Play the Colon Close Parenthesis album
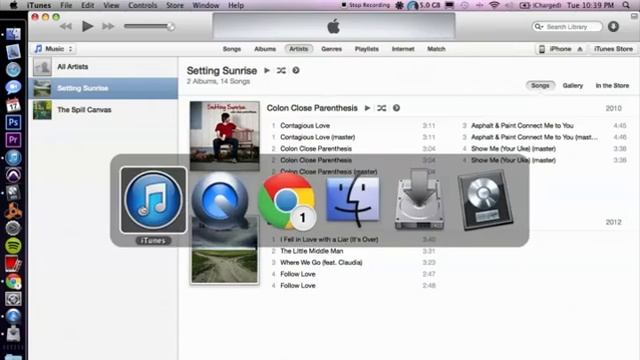Screen dimensions: 640x360 pyautogui.click(x=367, y=108)
